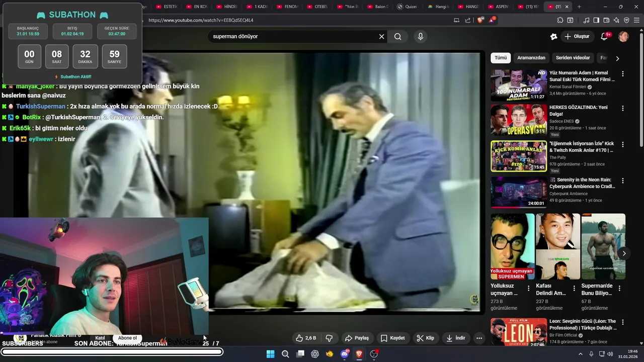
Task: Open options menu for HERKES GÖZALTINDA video
Action: point(623,108)
